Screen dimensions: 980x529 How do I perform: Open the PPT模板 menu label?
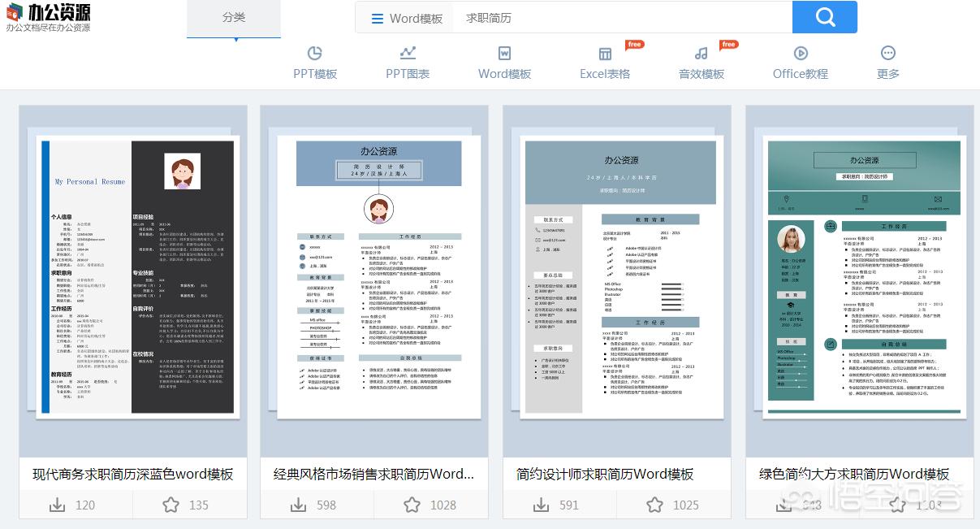coord(315,74)
